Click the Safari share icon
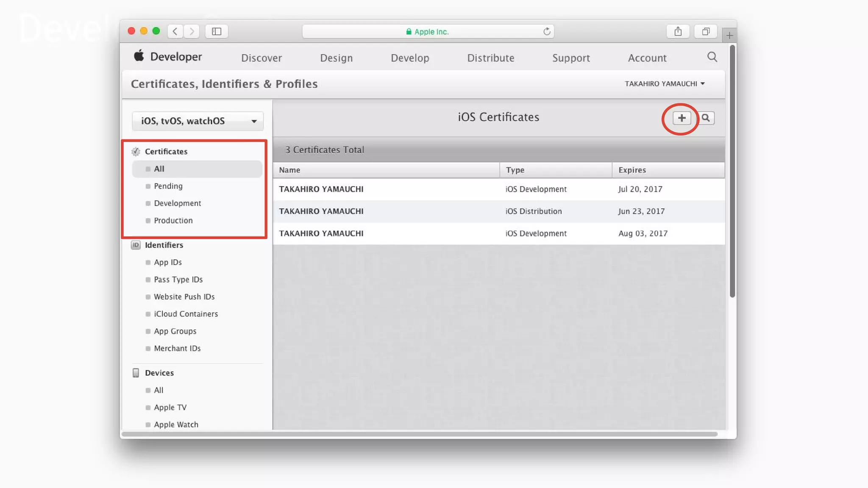Viewport: 868px width, 488px height. (x=678, y=31)
